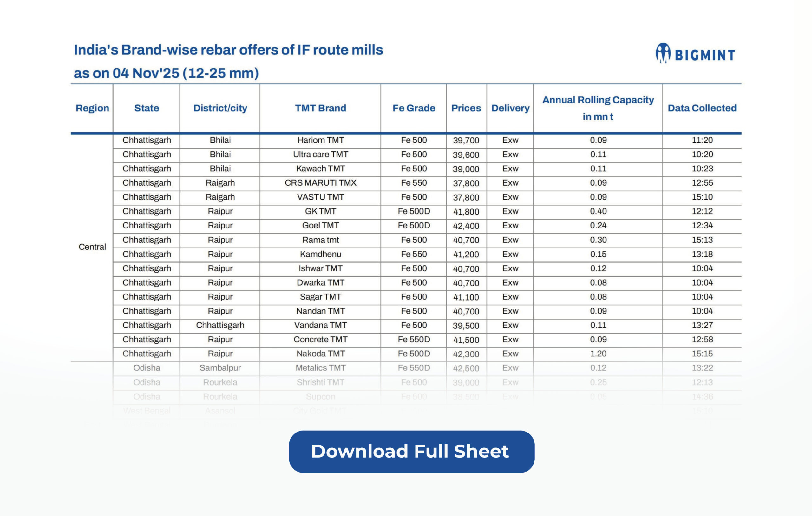The height and width of the screenshot is (516, 812).
Task: Select the Delivery column header
Action: (x=510, y=108)
